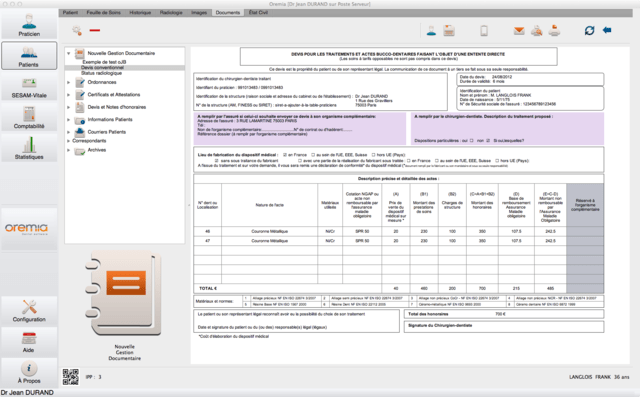Click the Correspondants tree label

89,141
